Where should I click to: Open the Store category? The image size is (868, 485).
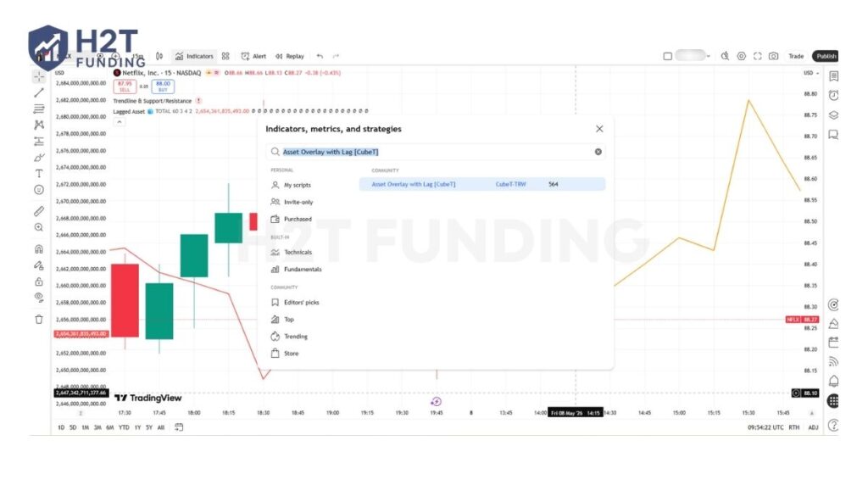pyautogui.click(x=285, y=354)
